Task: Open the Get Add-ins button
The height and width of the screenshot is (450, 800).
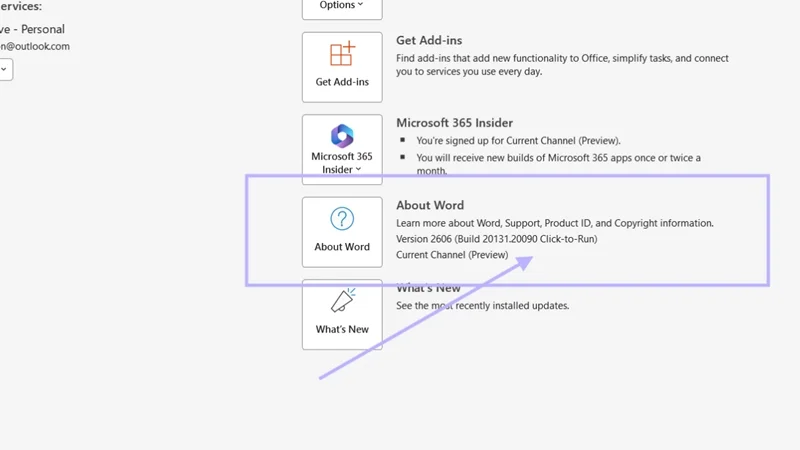Action: [x=342, y=67]
